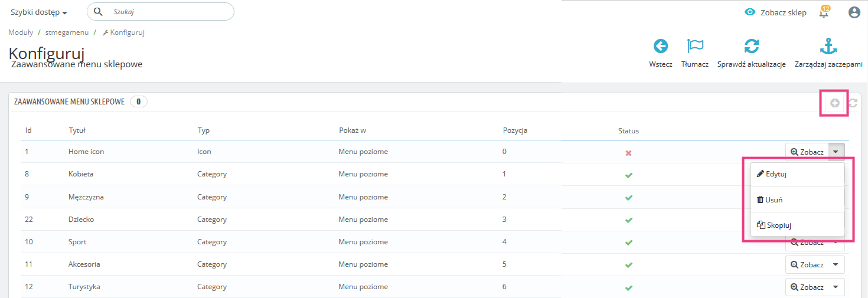Open Tłumacz flag icon

[x=695, y=47]
